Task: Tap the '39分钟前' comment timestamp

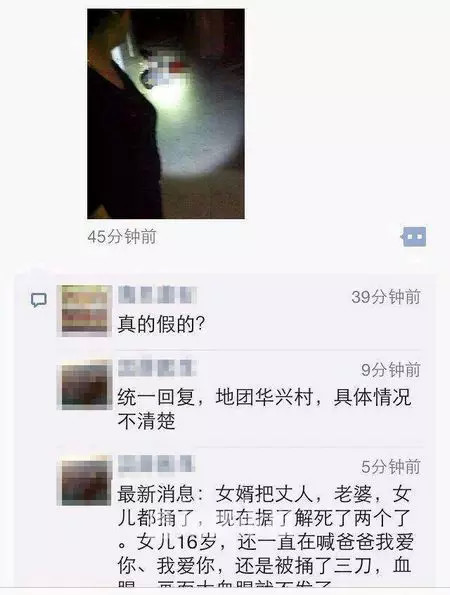Action: tap(386, 297)
